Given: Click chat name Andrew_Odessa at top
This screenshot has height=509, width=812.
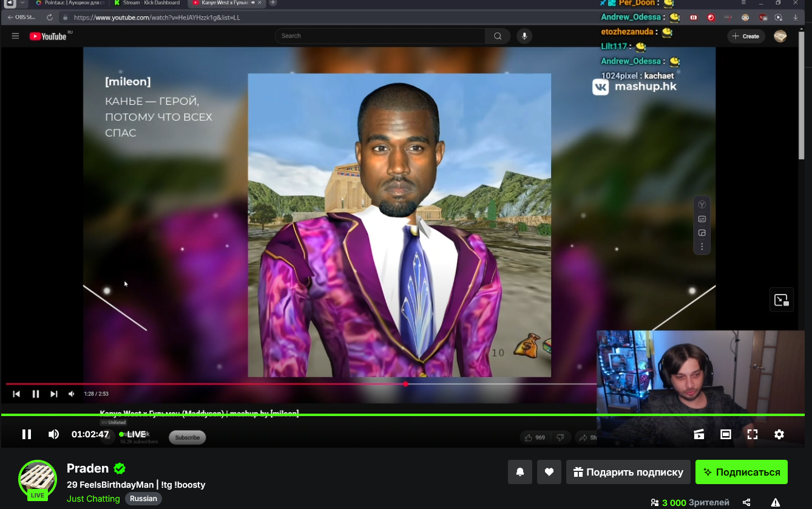Looking at the screenshot, I should tap(631, 17).
